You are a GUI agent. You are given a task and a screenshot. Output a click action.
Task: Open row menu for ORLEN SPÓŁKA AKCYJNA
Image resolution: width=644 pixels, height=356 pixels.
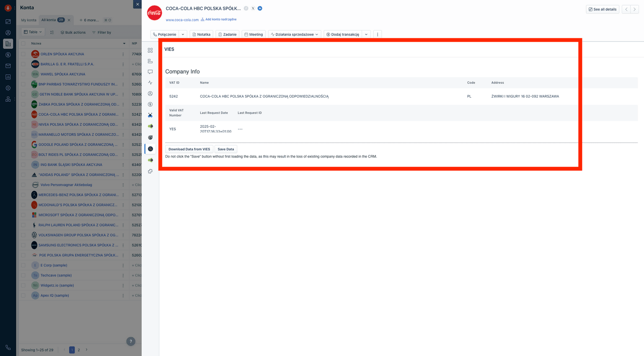123,54
